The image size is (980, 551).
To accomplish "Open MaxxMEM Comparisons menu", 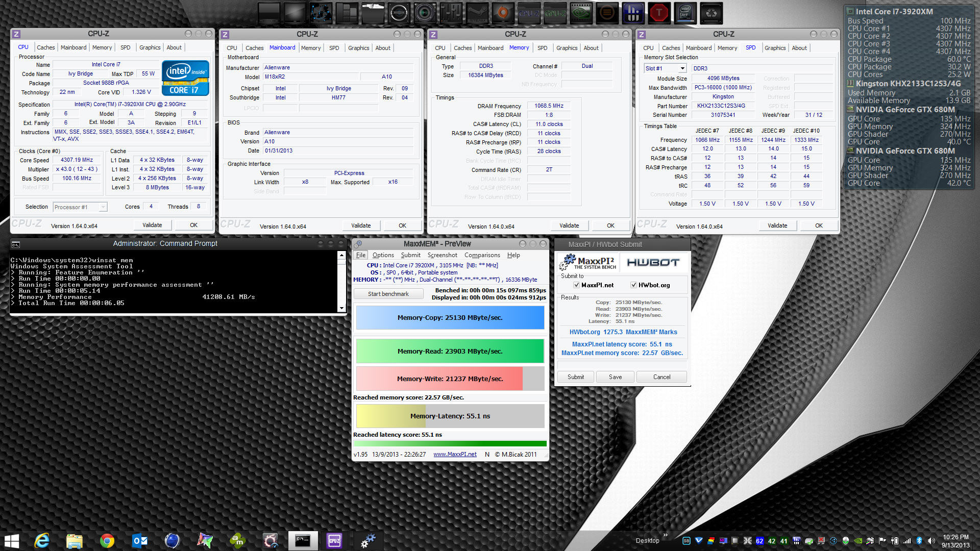I will (482, 255).
